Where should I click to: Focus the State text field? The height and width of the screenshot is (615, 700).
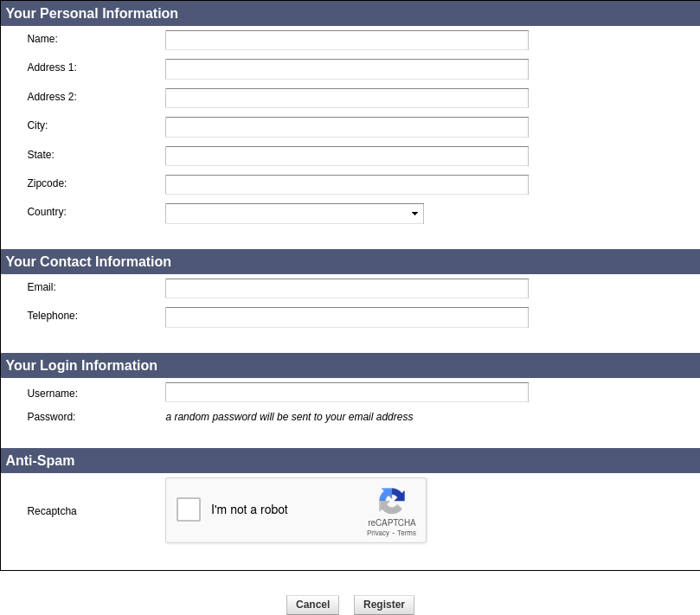(346, 157)
